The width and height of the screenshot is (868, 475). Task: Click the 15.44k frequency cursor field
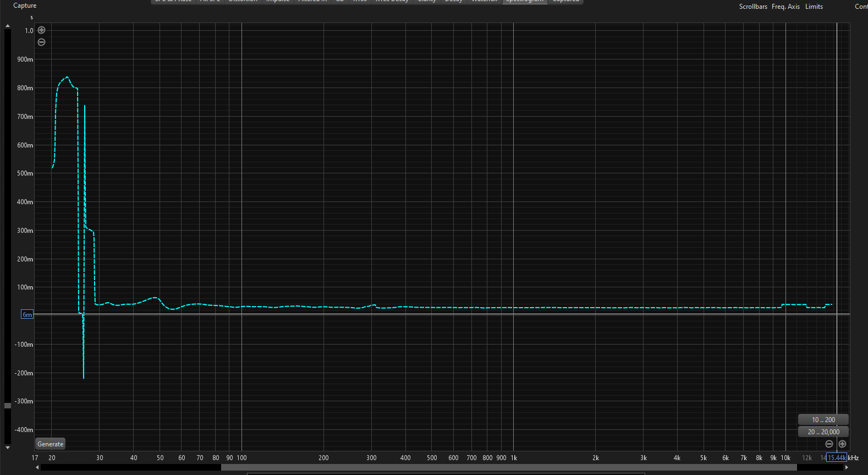coord(836,457)
